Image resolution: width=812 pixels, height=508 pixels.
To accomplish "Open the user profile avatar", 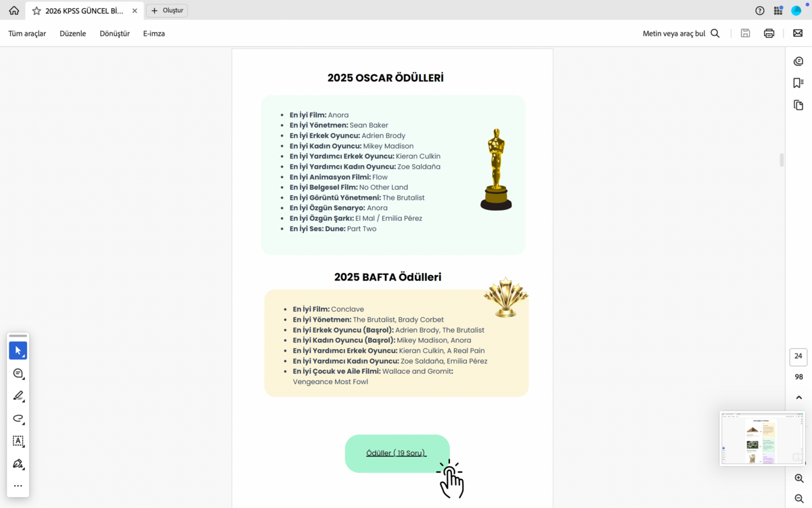I will [x=796, y=11].
